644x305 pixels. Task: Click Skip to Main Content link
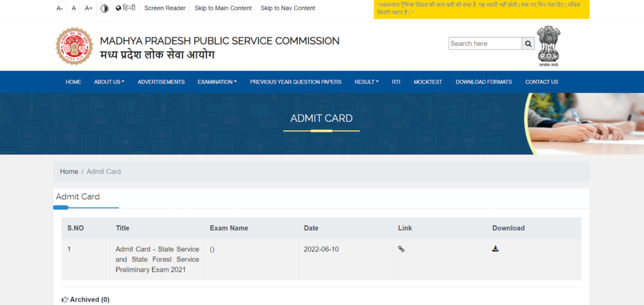coord(223,8)
